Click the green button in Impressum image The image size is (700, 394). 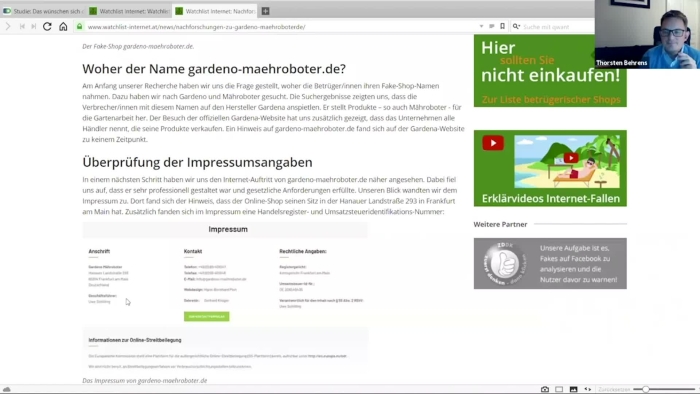206,316
